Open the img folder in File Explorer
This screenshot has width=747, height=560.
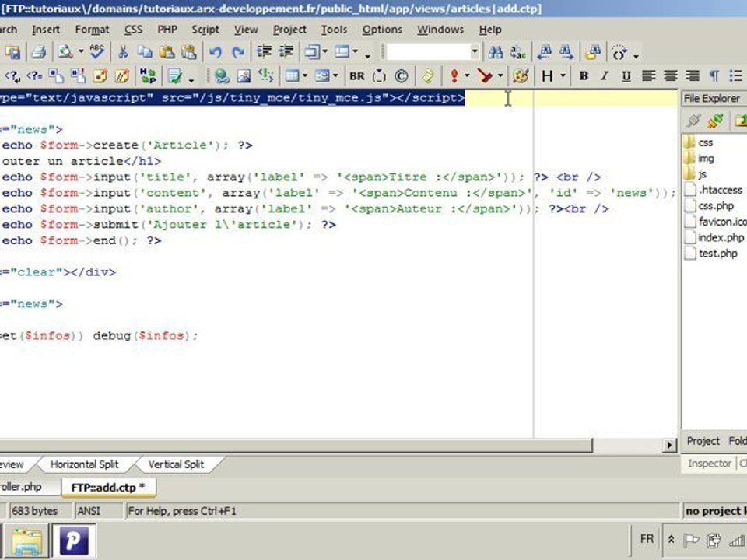tap(700, 158)
